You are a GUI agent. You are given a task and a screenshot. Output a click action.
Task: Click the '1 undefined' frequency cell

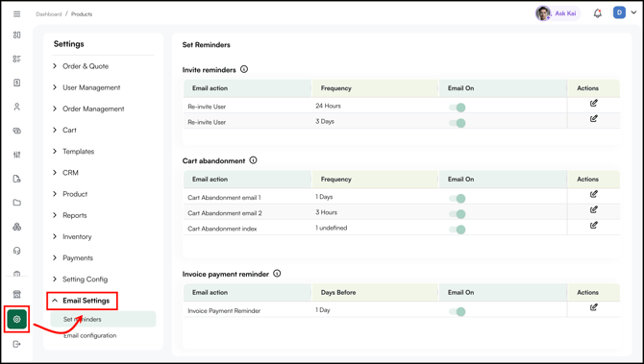pyautogui.click(x=331, y=228)
